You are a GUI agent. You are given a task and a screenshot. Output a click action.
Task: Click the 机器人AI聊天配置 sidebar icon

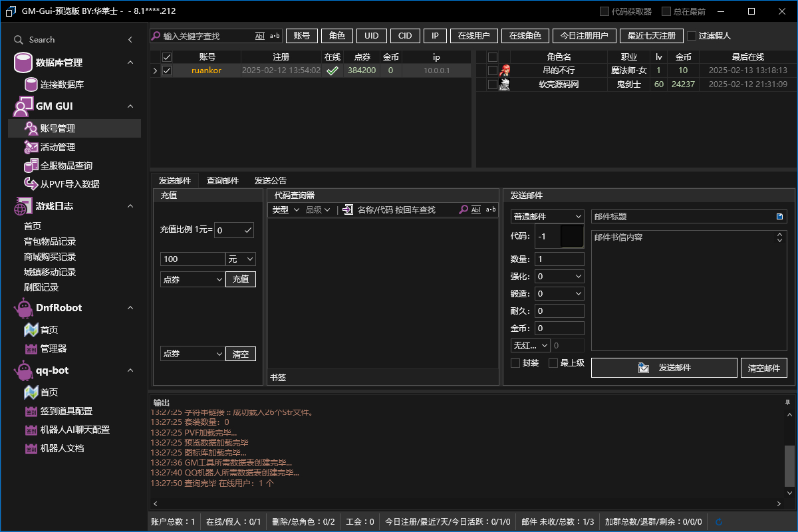pos(31,430)
